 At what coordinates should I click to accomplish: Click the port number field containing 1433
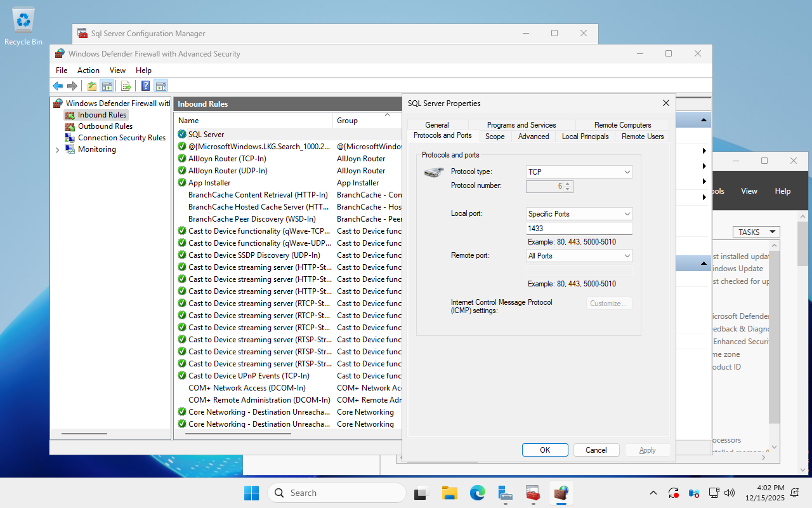point(579,228)
